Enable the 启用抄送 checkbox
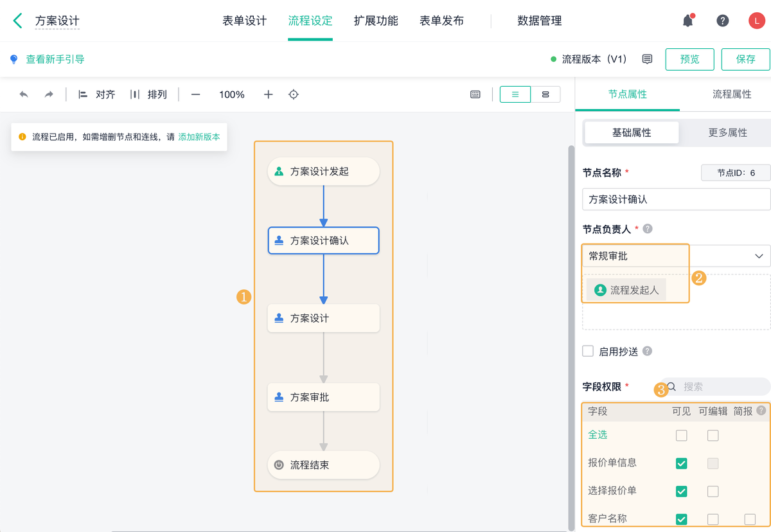The image size is (771, 532). point(588,351)
